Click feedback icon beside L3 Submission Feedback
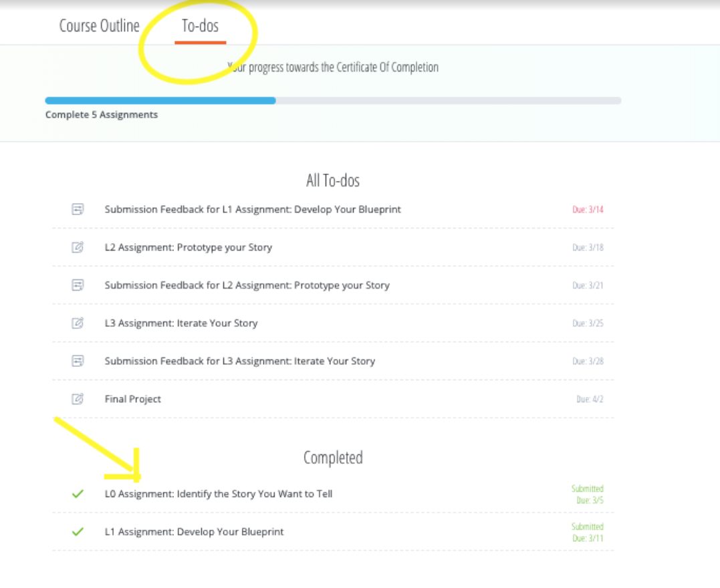The height and width of the screenshot is (588, 720). (x=78, y=361)
